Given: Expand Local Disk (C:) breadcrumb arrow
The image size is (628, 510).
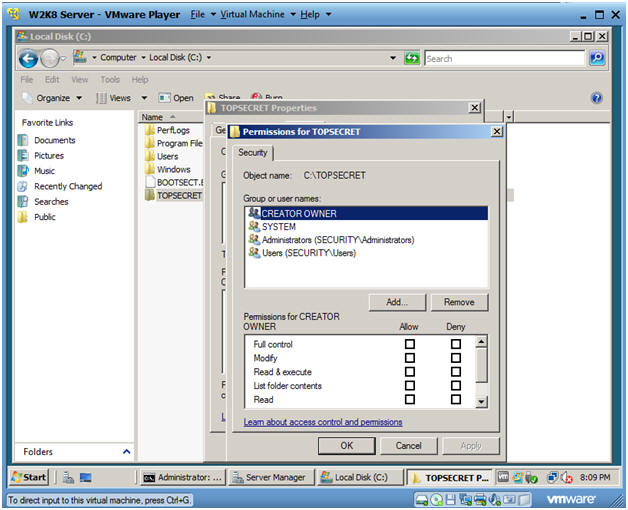Looking at the screenshot, I should 209,58.
